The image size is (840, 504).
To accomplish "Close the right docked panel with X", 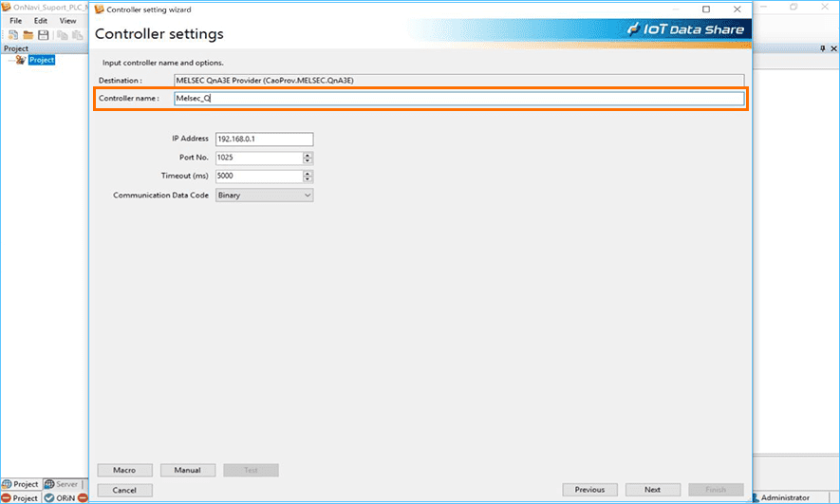I will tap(833, 48).
